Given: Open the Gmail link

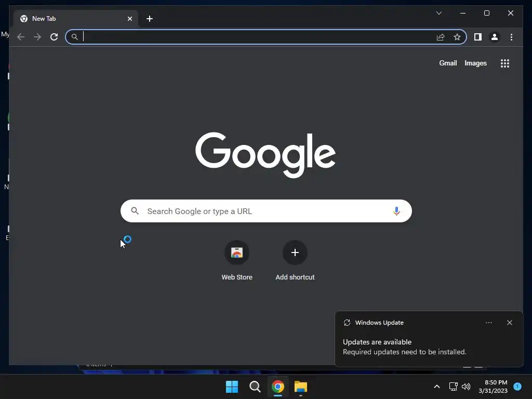Looking at the screenshot, I should (x=448, y=63).
